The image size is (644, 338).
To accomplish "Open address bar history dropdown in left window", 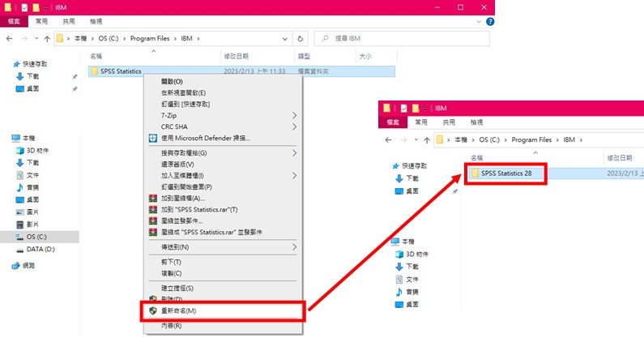I will [x=284, y=39].
